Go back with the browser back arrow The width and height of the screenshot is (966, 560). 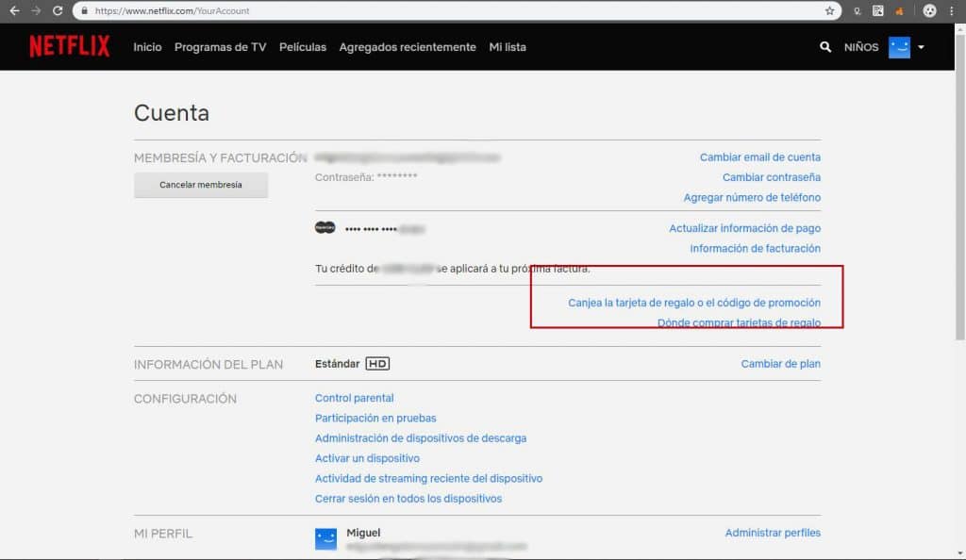point(15,10)
